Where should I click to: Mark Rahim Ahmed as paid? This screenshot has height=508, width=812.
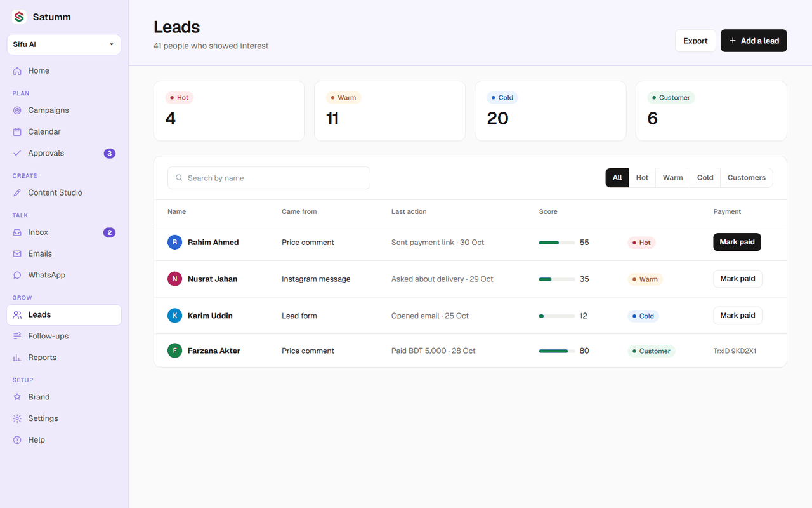[737, 243]
